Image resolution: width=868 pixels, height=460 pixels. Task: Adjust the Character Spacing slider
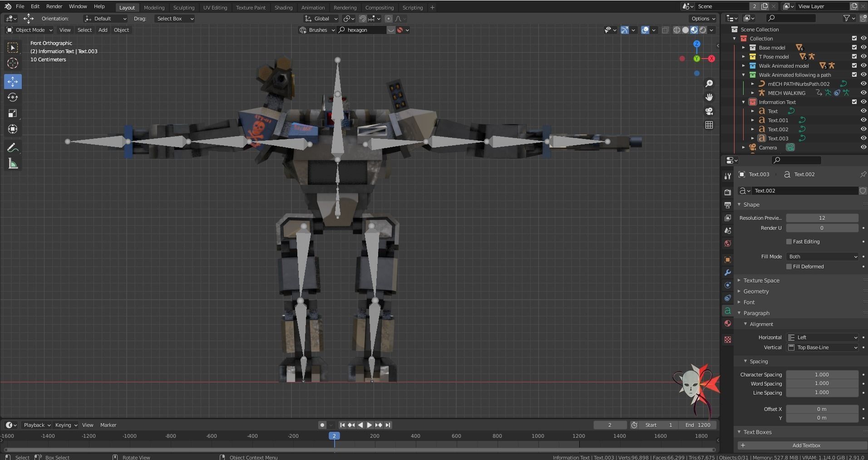tap(822, 374)
